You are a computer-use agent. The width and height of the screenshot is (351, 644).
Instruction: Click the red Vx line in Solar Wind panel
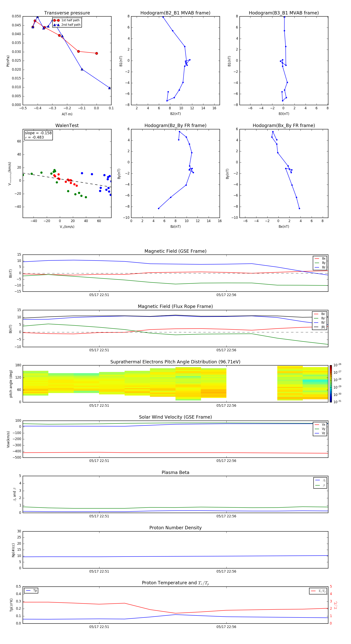(x=175, y=453)
